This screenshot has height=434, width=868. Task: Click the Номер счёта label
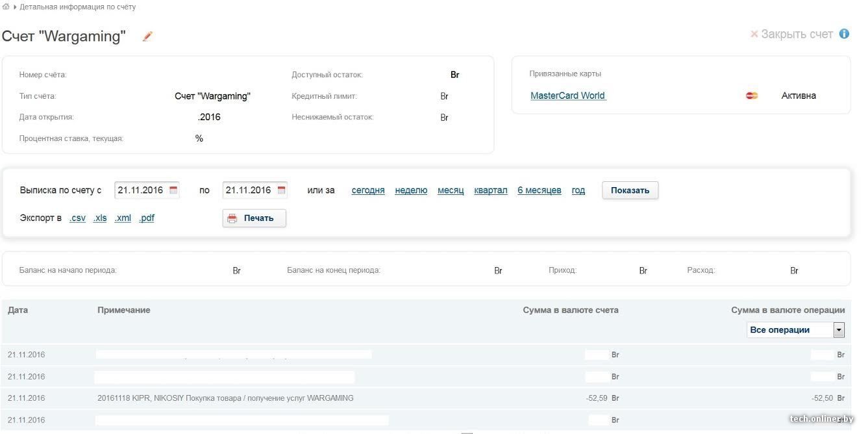[x=43, y=75]
